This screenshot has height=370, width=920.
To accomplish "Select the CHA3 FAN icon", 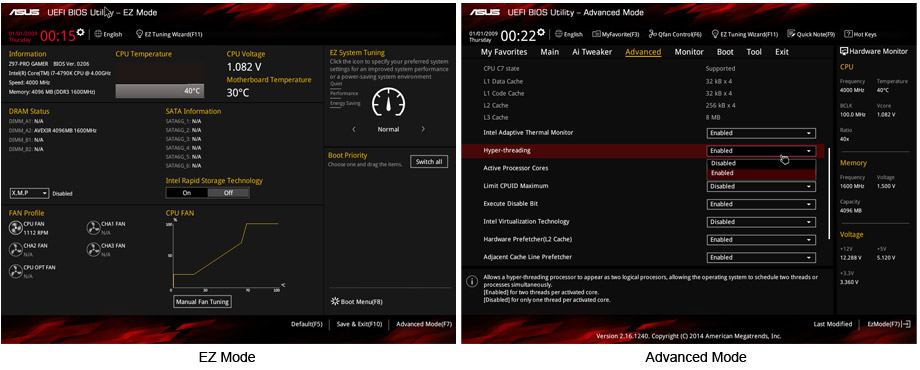I will (93, 249).
